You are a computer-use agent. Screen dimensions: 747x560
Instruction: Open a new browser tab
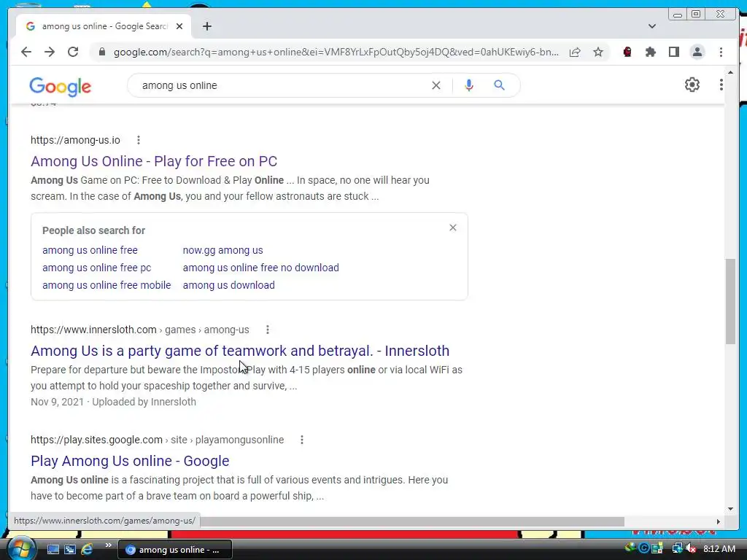(206, 26)
